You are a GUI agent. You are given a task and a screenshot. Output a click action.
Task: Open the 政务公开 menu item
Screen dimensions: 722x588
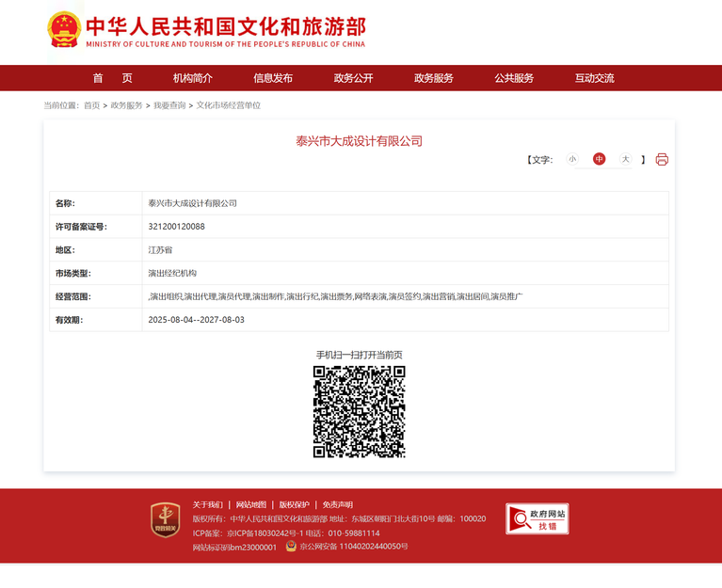click(353, 78)
